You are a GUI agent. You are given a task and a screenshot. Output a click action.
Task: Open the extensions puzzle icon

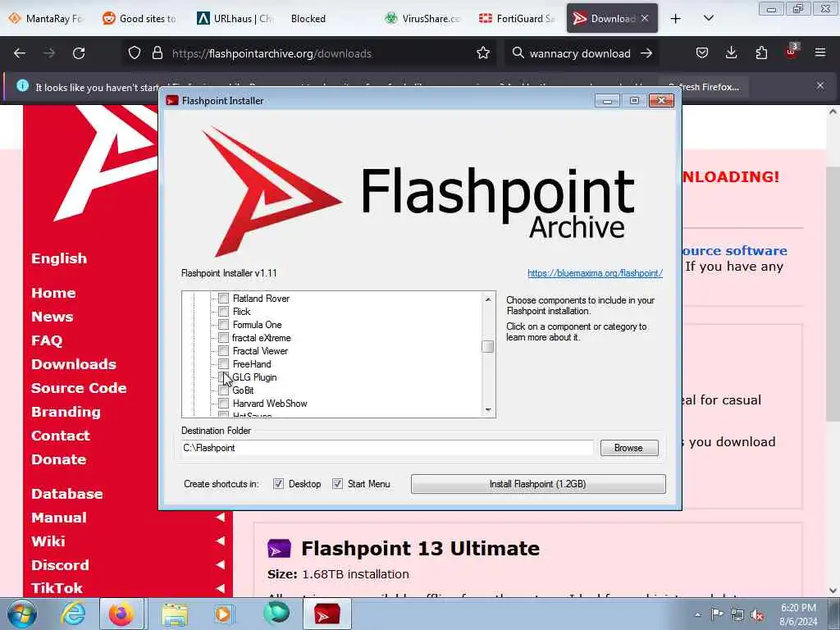[761, 53]
